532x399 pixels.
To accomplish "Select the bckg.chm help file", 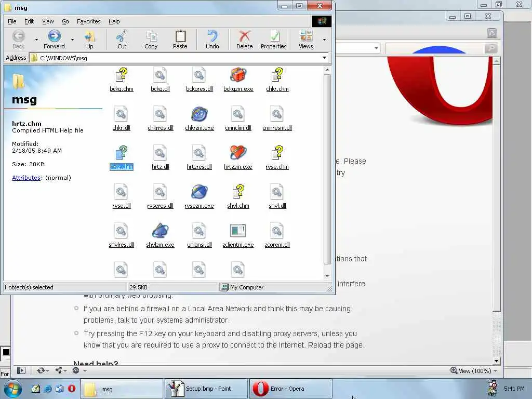I will [122, 80].
